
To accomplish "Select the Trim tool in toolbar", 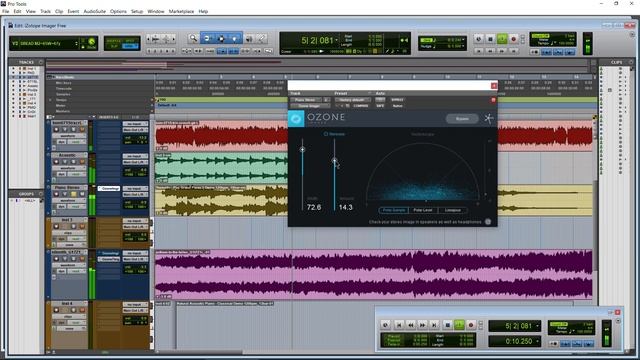I will [x=207, y=38].
